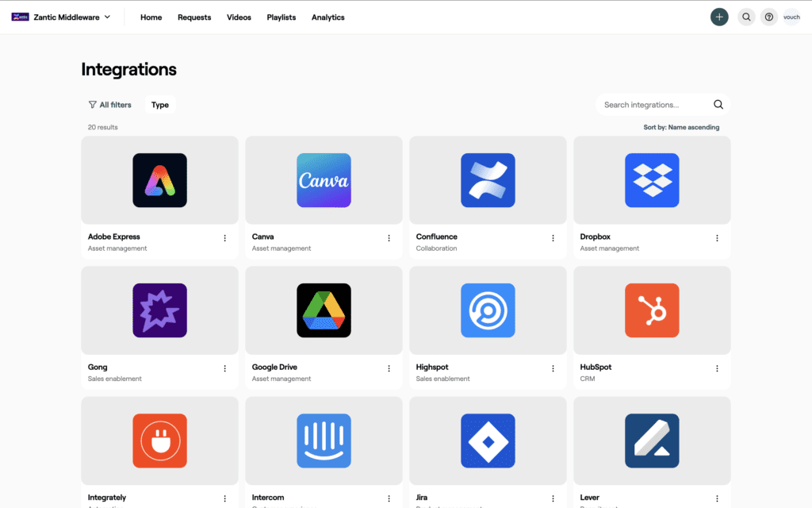Open the Confluence three-dot menu
The height and width of the screenshot is (508, 812).
(553, 238)
